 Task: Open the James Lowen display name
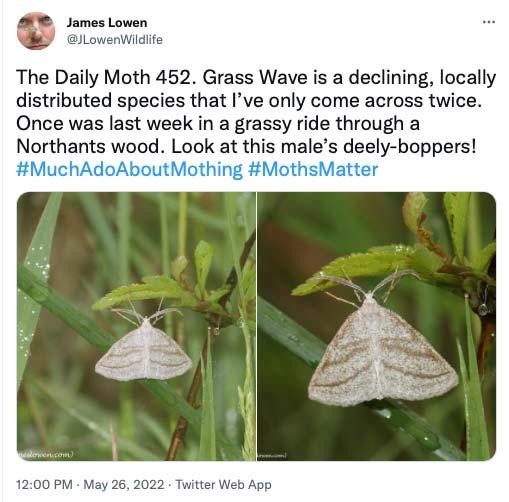[107, 23]
